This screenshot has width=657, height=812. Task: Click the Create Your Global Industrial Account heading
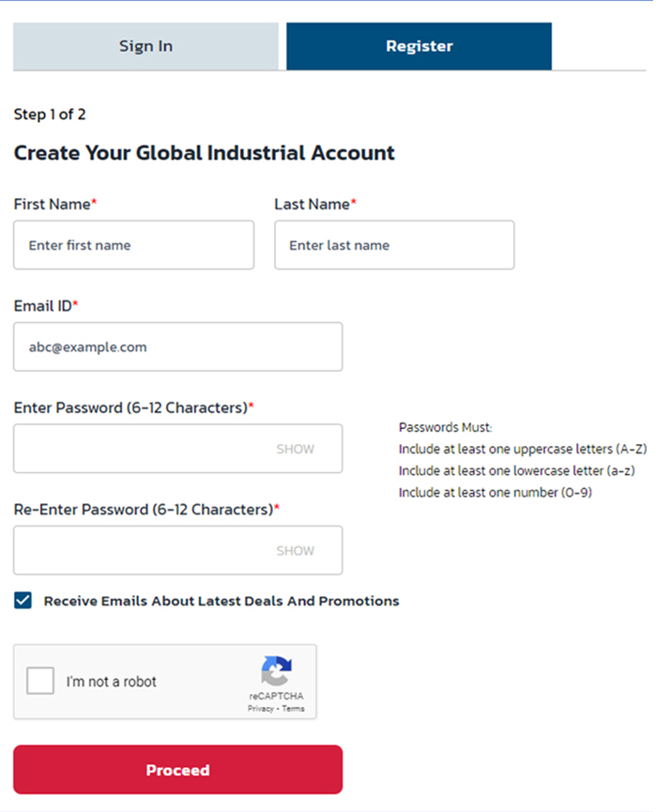pos(204,153)
